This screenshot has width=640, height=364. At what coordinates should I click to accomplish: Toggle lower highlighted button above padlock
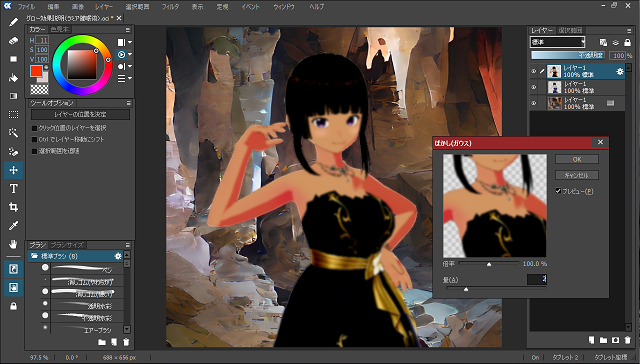pos(13,288)
